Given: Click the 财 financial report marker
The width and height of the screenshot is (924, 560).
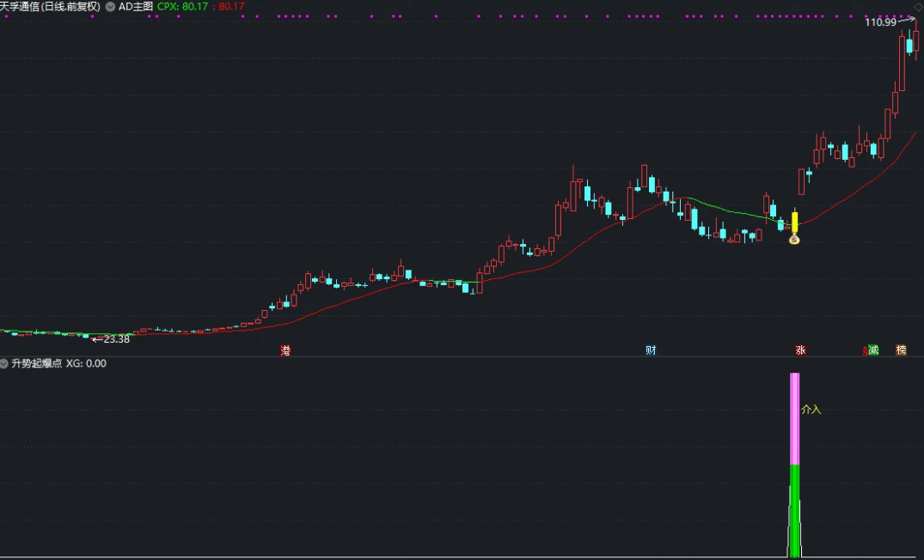Looking at the screenshot, I should (651, 350).
